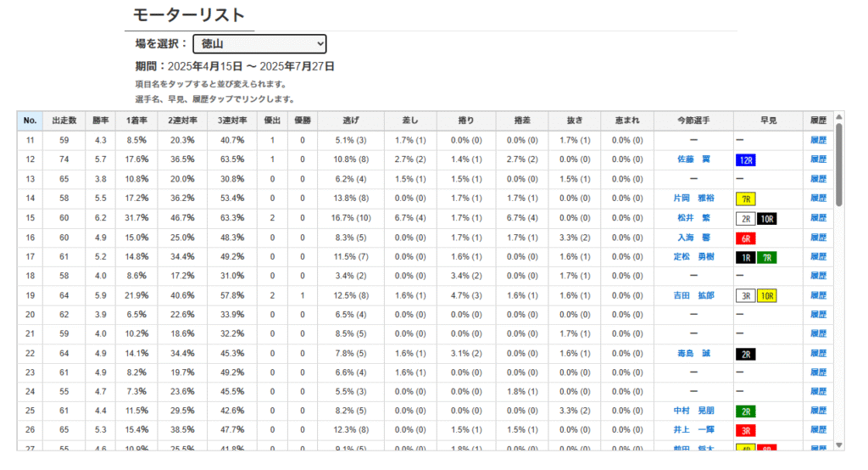
Task: Open the green 7R badge in row 17
Action: pyautogui.click(x=766, y=258)
